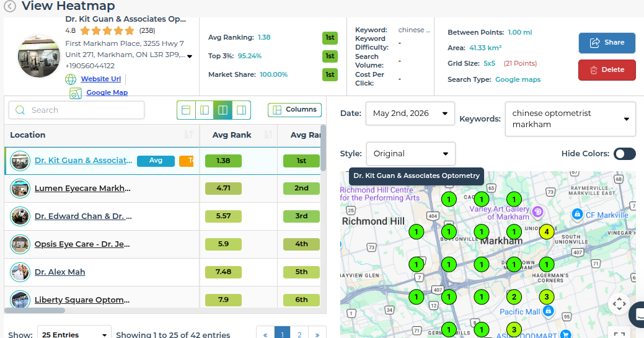Click the yellow rank 4 grid point
The height and width of the screenshot is (338, 644).
pos(546,232)
